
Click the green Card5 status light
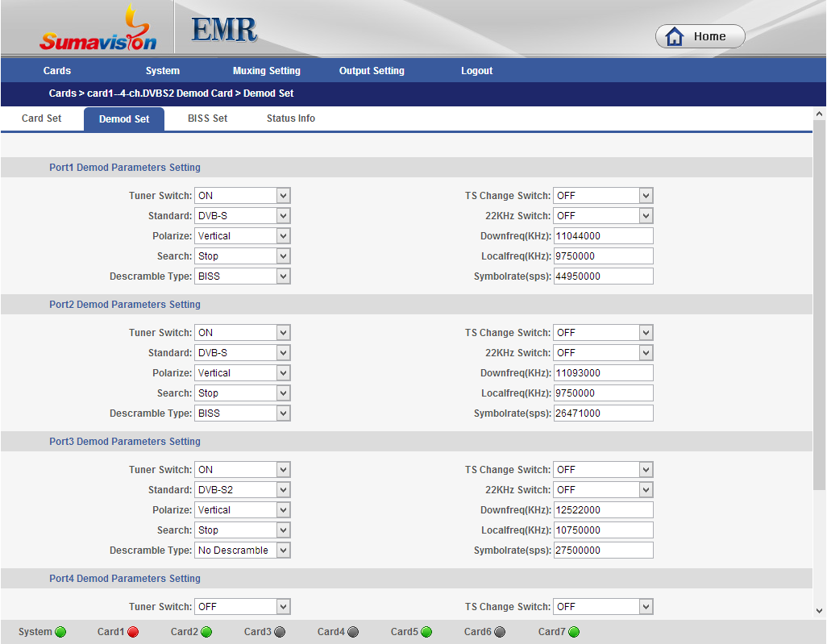point(426,632)
